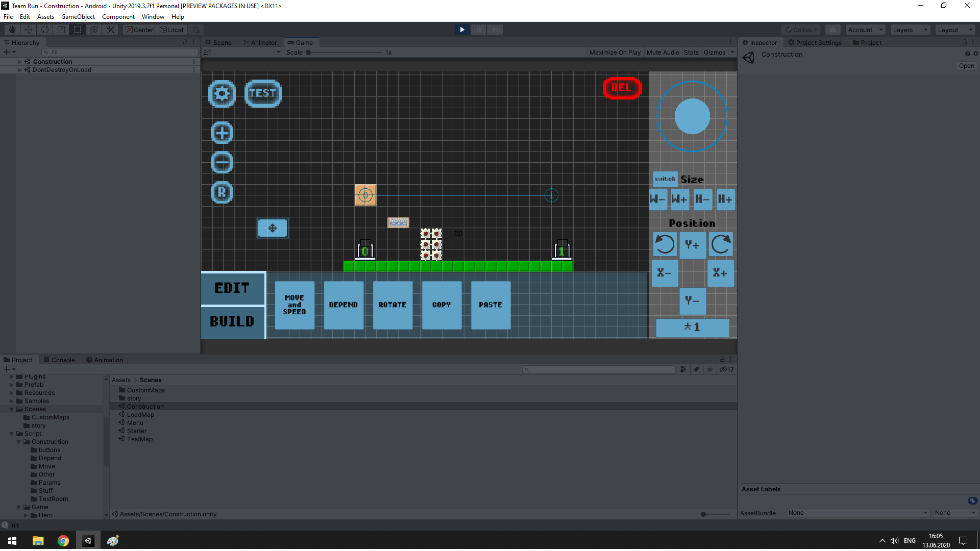Select the Rotate tool in toolbar
Viewport: 980px width, 551px height.
pyautogui.click(x=45, y=30)
